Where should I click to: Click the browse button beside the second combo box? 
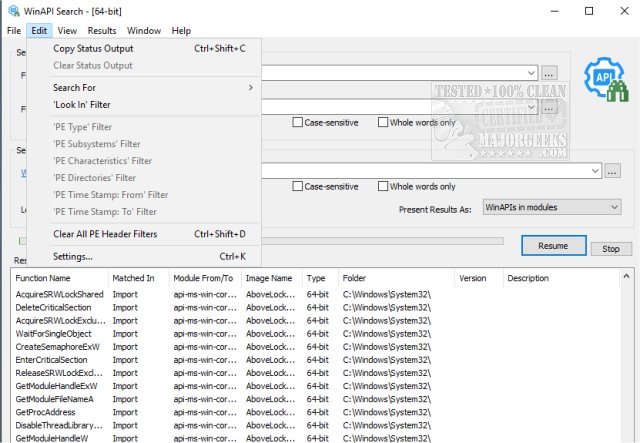549,108
